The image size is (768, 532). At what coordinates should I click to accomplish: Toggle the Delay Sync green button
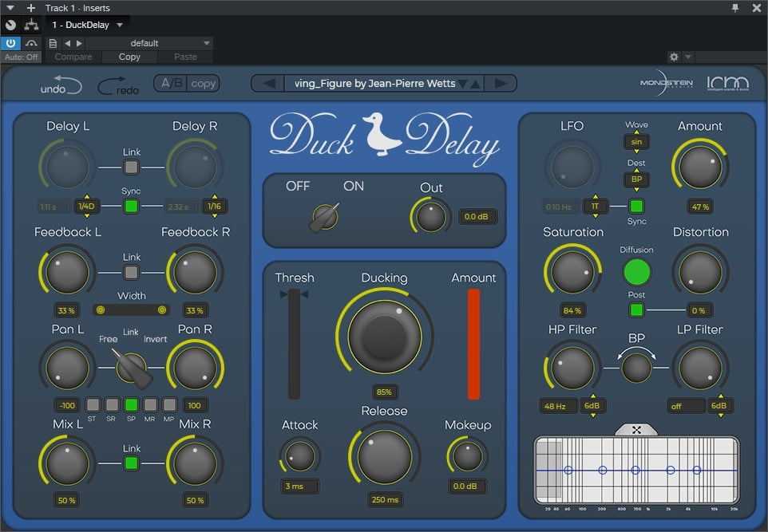[x=131, y=206]
